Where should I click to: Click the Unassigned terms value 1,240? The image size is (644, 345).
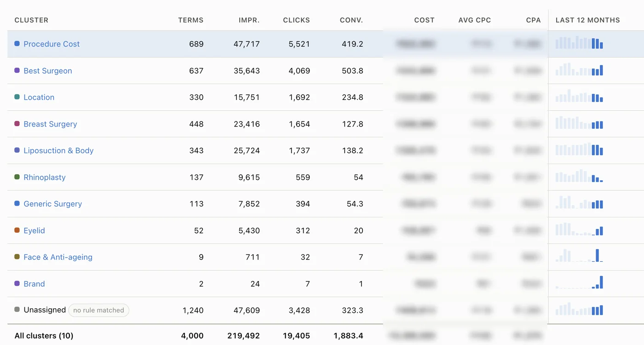(x=193, y=310)
